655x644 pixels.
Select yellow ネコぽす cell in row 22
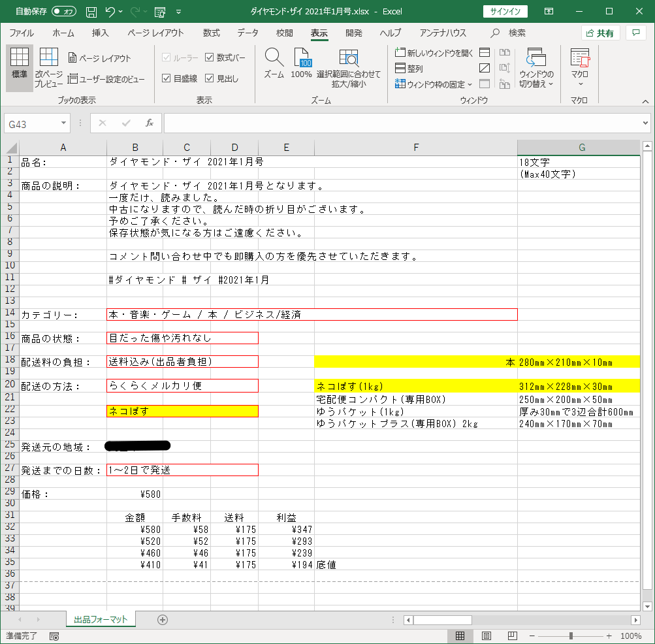tap(182, 411)
